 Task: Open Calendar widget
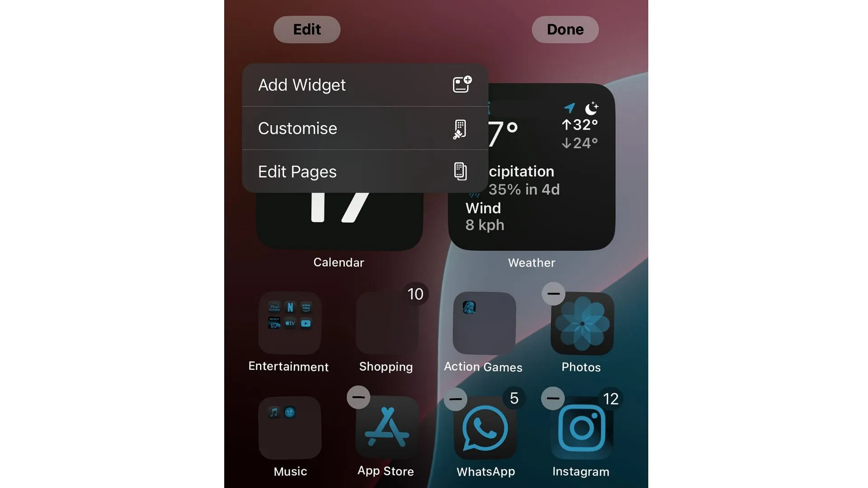pos(339,221)
